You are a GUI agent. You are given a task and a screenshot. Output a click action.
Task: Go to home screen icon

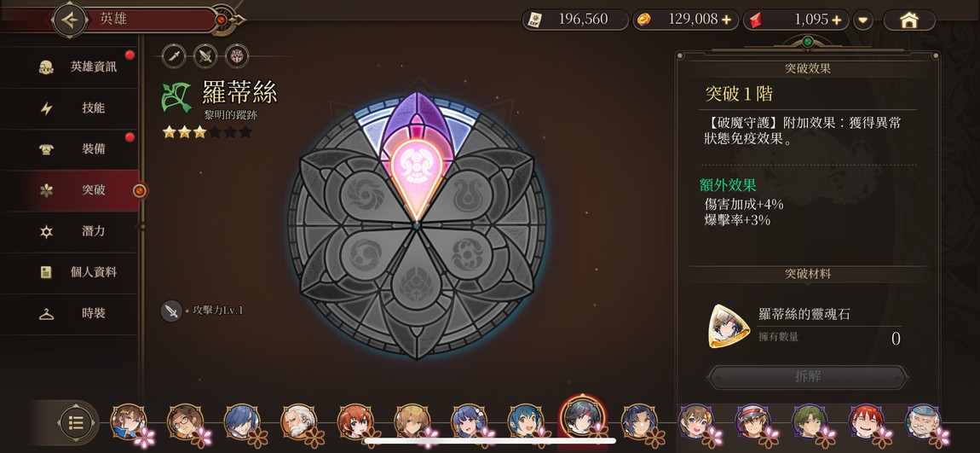click(908, 20)
